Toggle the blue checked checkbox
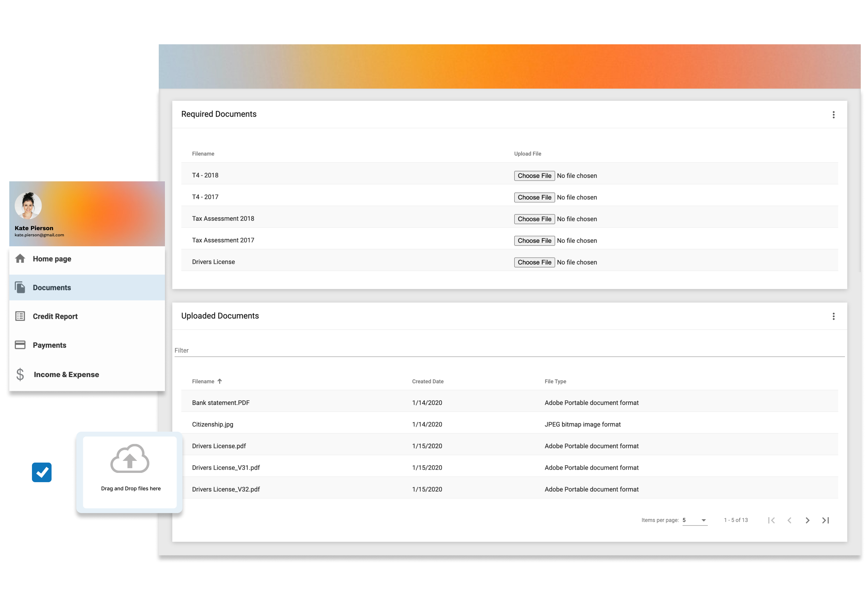Screen dimensions: 868x613 point(42,472)
